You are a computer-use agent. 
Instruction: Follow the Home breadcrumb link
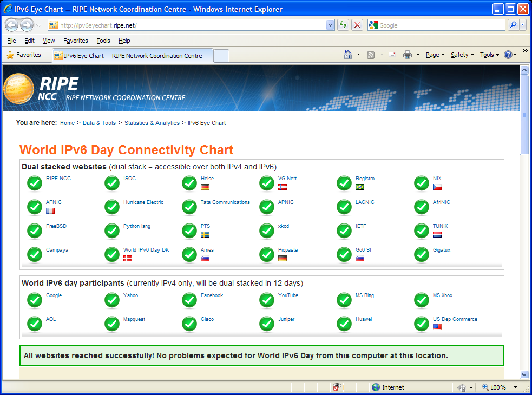tap(67, 123)
